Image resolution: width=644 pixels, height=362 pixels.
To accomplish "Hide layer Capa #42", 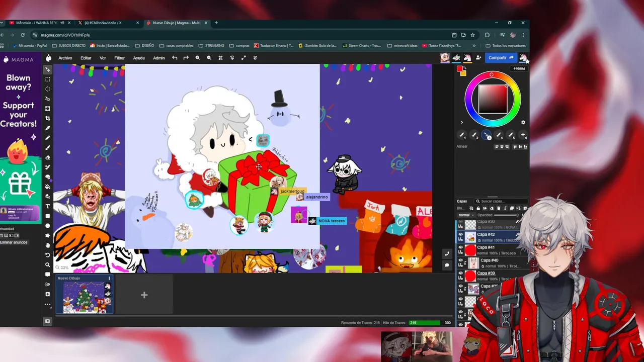I will coord(460,234).
